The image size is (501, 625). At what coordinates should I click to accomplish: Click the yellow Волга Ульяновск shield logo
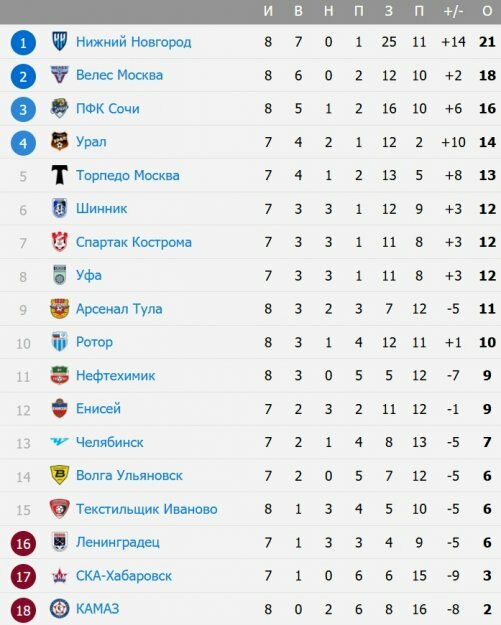click(x=59, y=475)
